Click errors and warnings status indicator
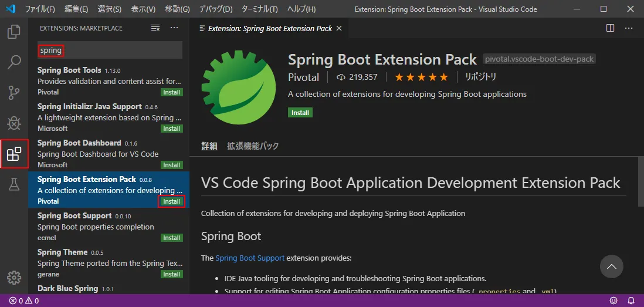The height and width of the screenshot is (307, 644). (x=24, y=301)
